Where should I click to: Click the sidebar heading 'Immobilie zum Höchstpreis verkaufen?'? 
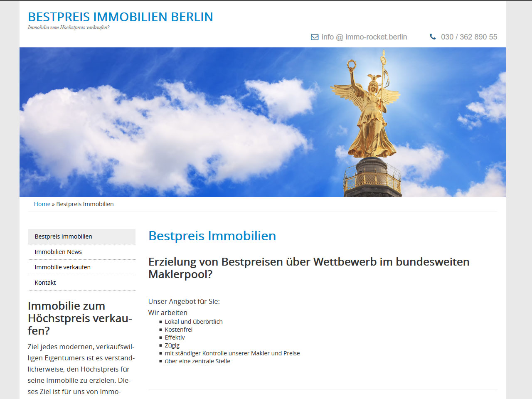(x=80, y=318)
